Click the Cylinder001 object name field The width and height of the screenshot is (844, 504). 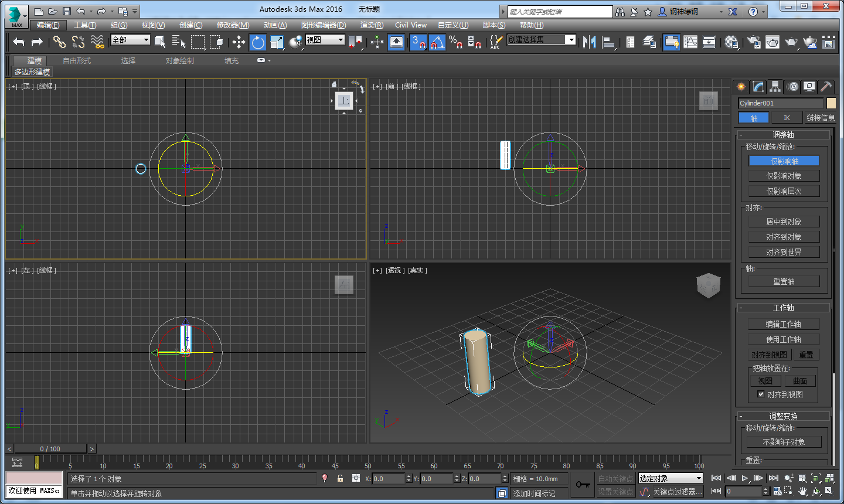[781, 103]
